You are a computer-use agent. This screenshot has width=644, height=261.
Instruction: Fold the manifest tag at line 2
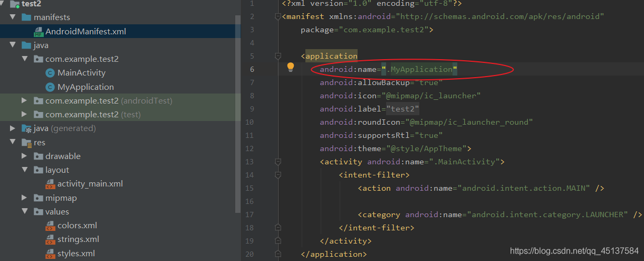point(278,17)
